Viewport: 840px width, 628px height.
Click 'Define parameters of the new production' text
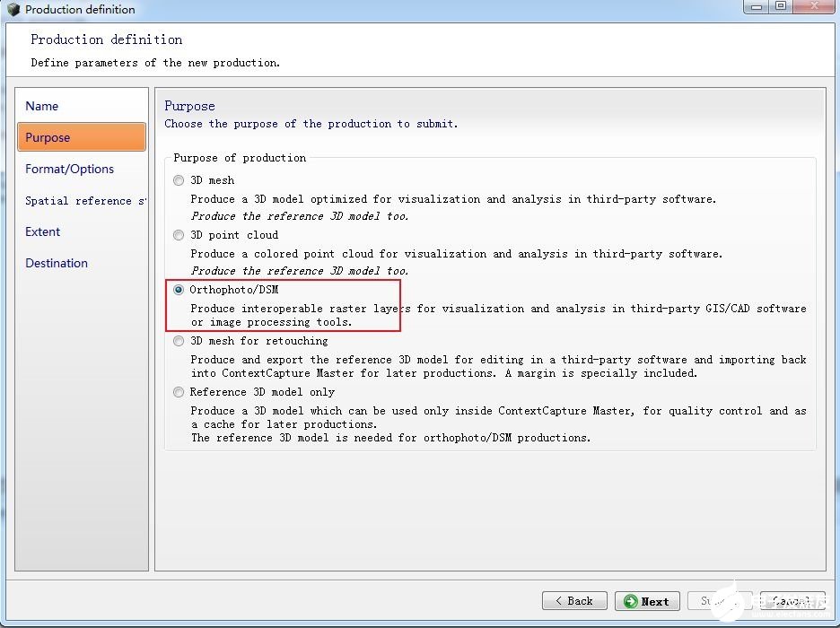coord(155,63)
